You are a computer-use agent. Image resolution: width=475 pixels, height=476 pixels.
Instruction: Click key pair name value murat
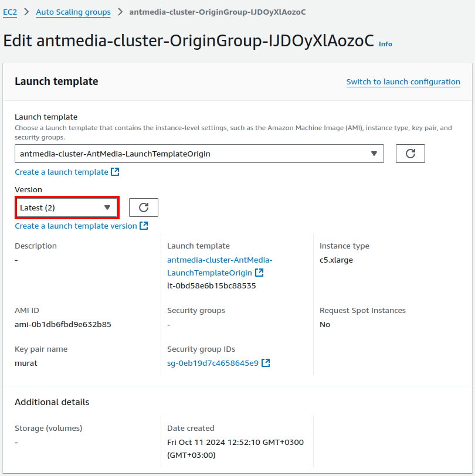[26, 363]
